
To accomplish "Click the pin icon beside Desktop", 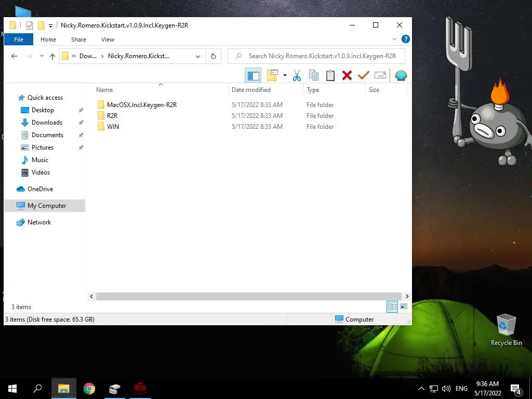I will pos(81,110).
